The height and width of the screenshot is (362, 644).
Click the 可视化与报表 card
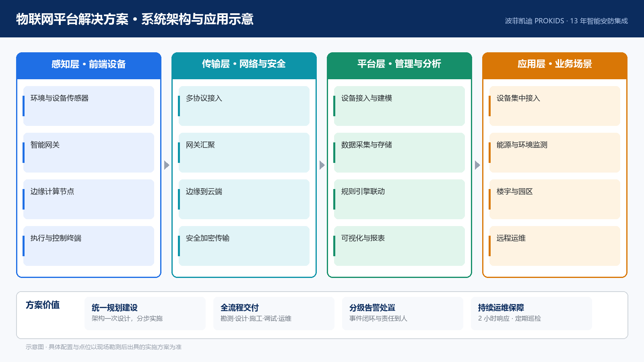click(399, 246)
